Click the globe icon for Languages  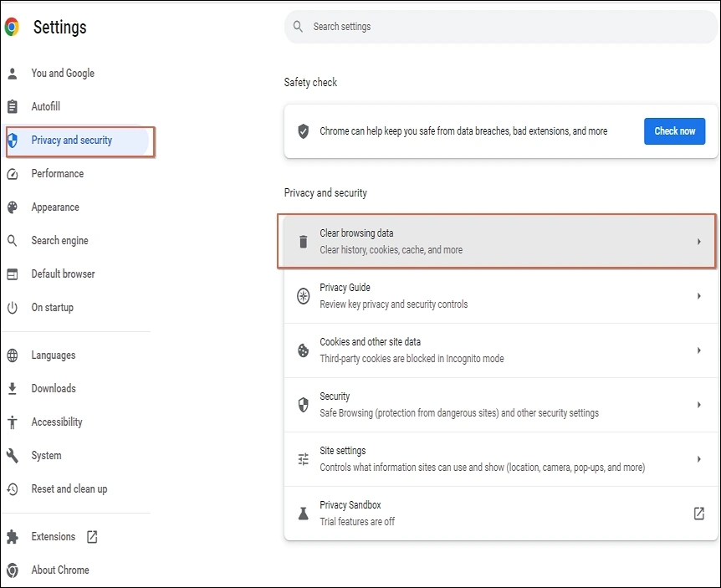(x=13, y=355)
